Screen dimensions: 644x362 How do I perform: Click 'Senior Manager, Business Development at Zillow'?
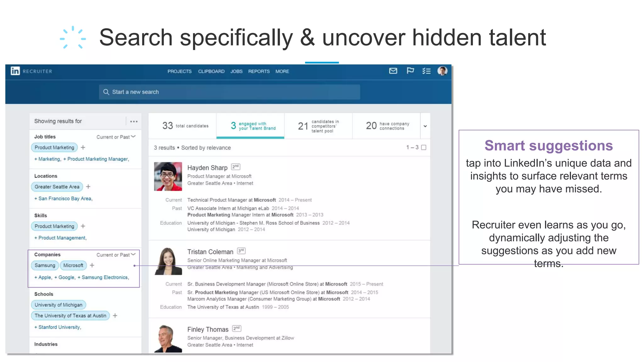click(x=241, y=338)
